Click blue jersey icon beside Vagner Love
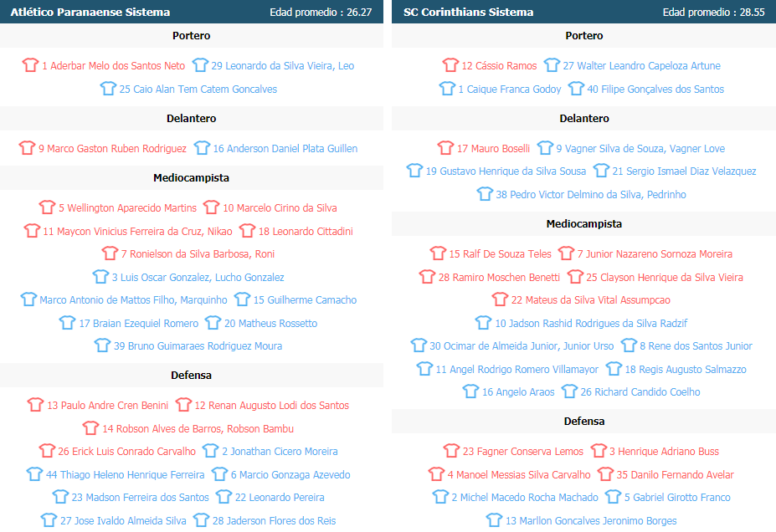776x532 pixels. [x=545, y=147]
